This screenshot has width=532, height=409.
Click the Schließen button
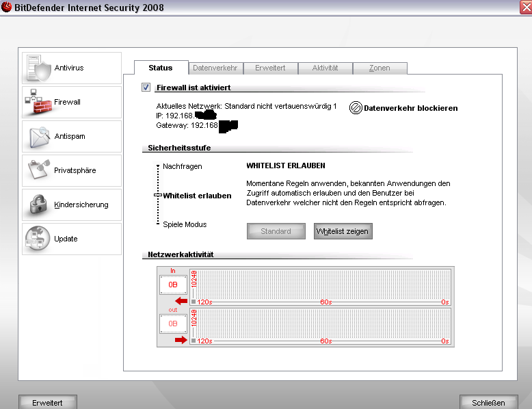488,403
